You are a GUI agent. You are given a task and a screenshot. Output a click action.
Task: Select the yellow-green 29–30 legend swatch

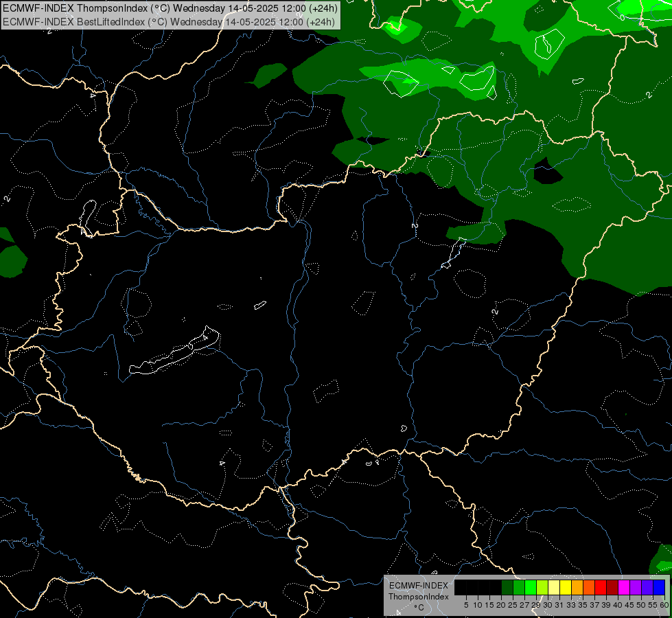pos(542,587)
